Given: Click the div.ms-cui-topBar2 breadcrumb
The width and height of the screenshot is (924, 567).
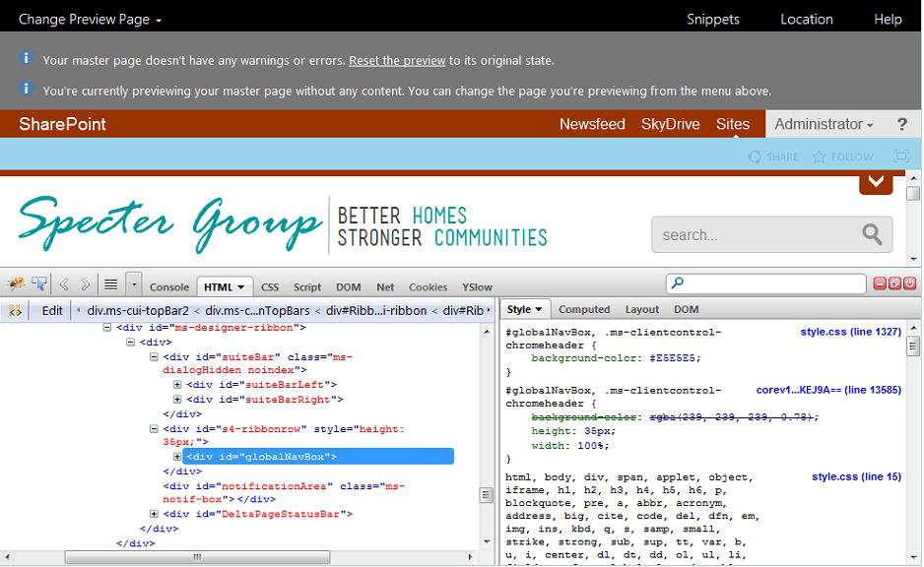Looking at the screenshot, I should [138, 311].
